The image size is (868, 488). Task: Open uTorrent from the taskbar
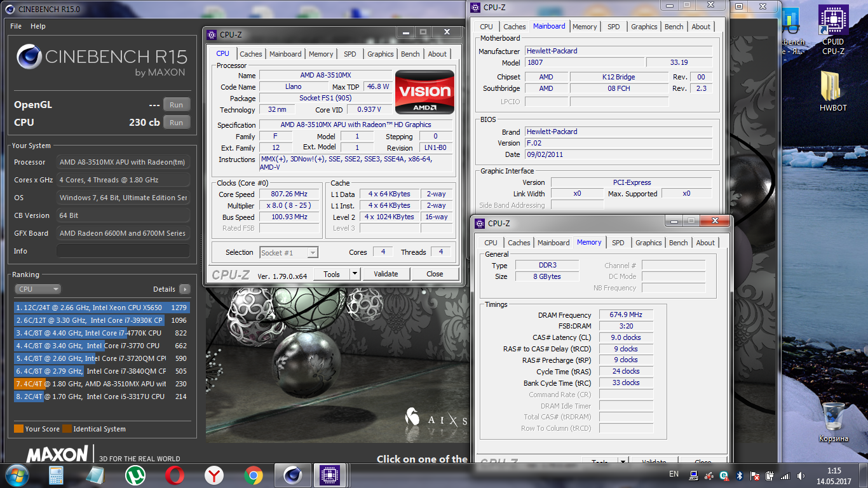[x=135, y=475]
